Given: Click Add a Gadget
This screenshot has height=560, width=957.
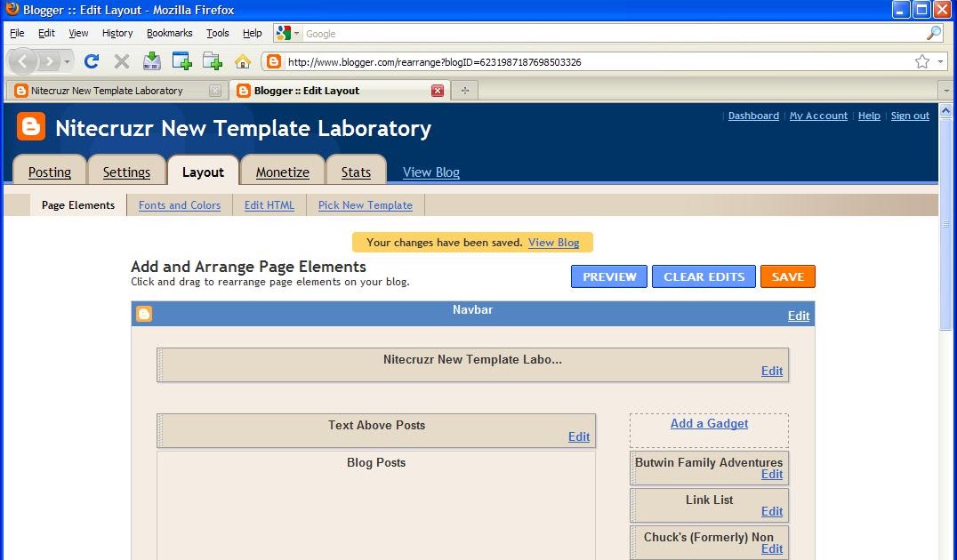Looking at the screenshot, I should click(709, 423).
